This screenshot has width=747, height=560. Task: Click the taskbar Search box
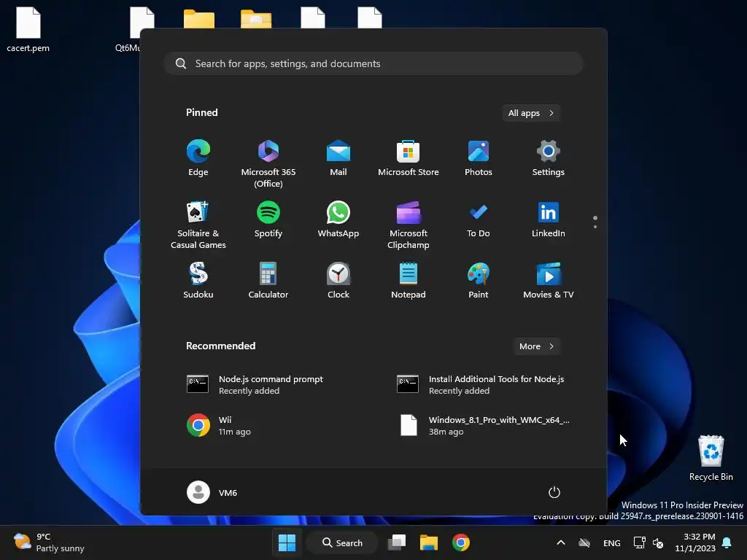[x=342, y=542]
